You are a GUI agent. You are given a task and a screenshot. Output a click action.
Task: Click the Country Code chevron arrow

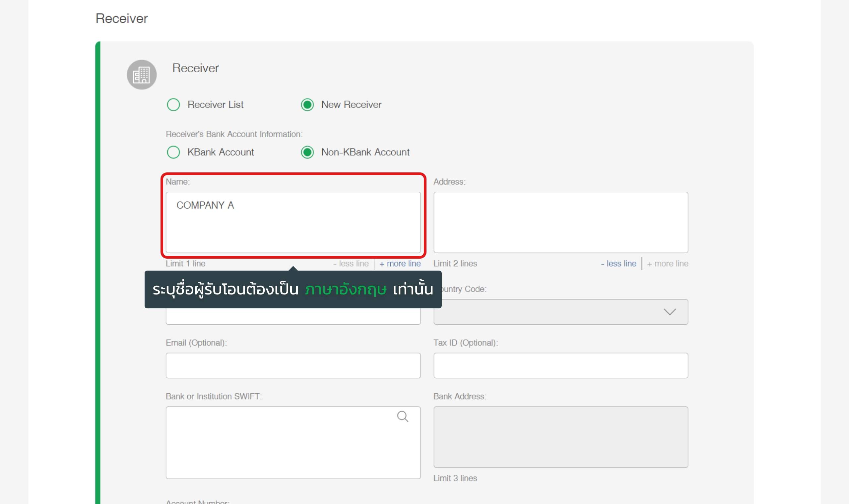click(669, 312)
